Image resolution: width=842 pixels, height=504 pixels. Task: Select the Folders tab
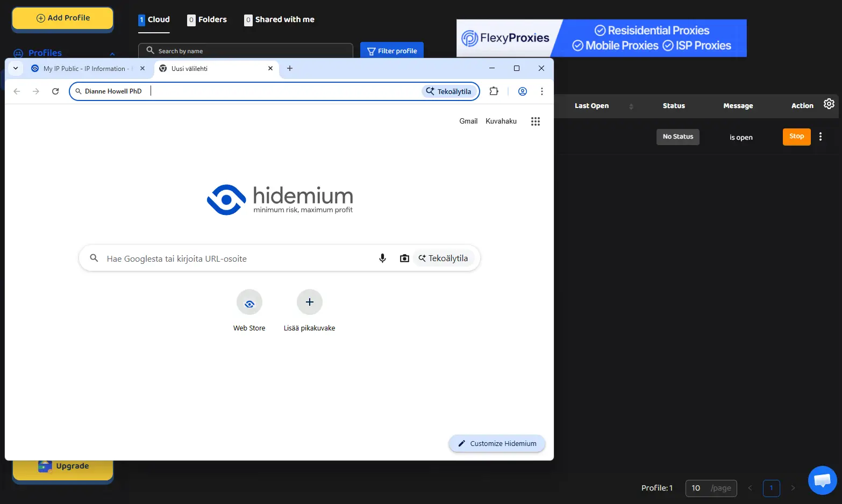pos(207,20)
